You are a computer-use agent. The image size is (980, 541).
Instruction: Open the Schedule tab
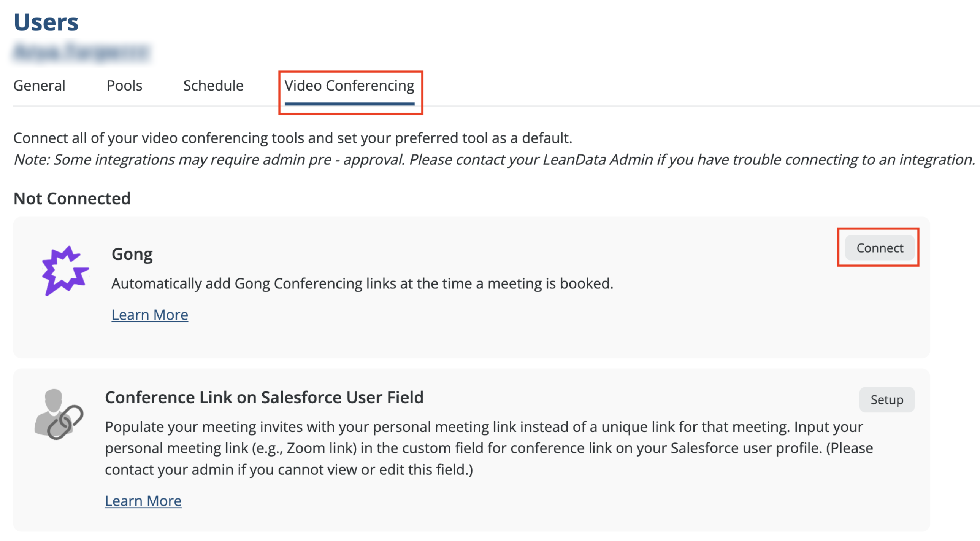pos(213,86)
